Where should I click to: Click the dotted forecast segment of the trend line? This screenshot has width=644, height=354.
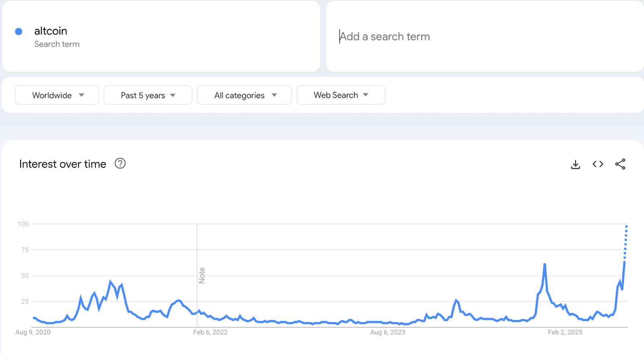(x=626, y=241)
